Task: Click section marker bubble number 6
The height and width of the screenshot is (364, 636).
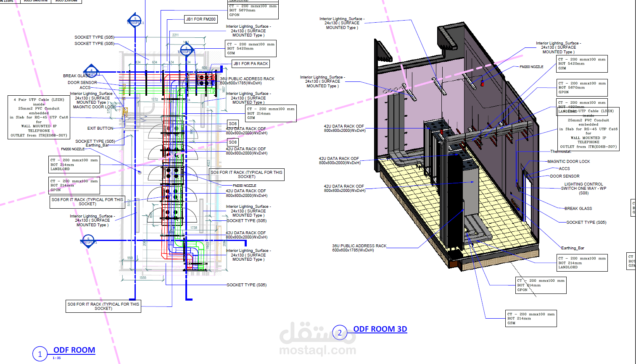Action: coord(88,240)
